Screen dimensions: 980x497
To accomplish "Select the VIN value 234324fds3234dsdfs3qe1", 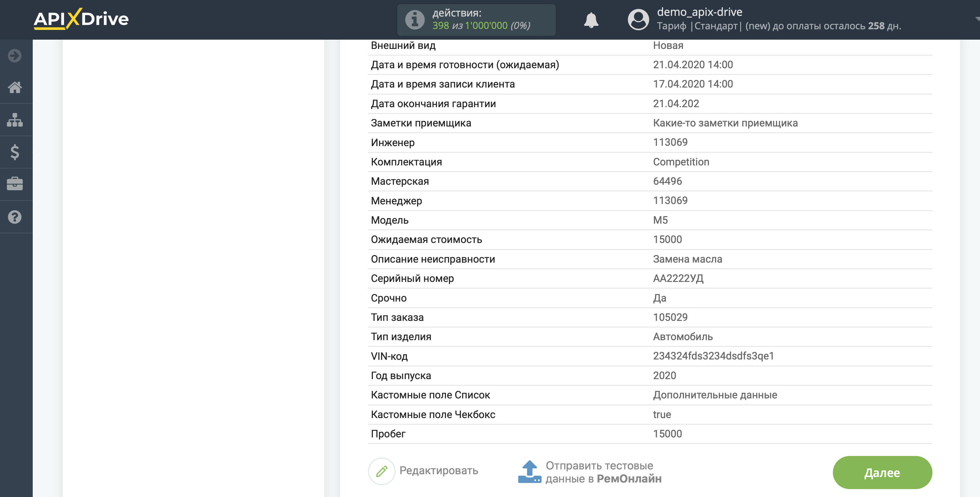I will click(x=713, y=356).
